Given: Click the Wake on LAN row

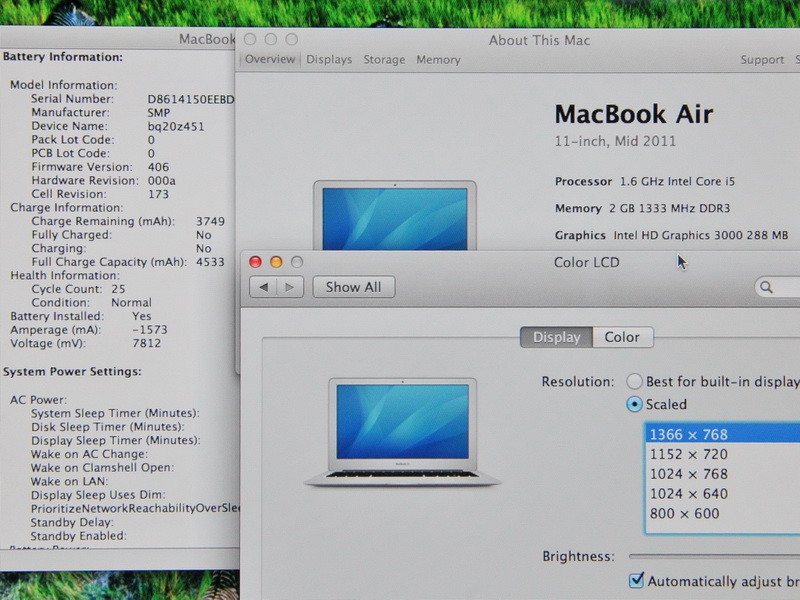Looking at the screenshot, I should click(x=69, y=481).
